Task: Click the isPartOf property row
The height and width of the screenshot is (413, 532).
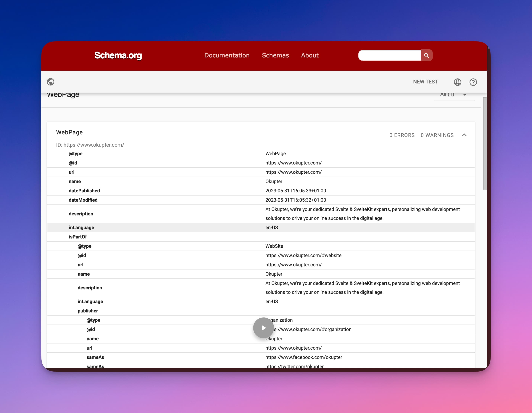Action: pos(261,237)
